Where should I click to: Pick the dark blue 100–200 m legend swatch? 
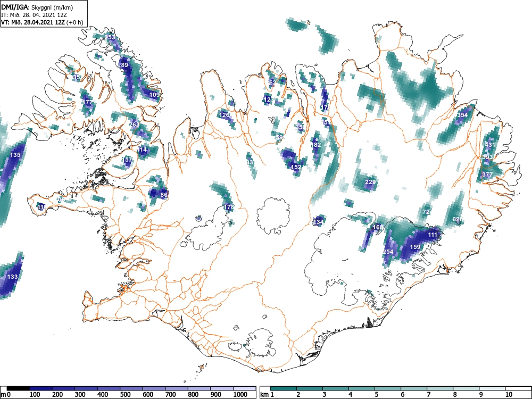point(41,388)
